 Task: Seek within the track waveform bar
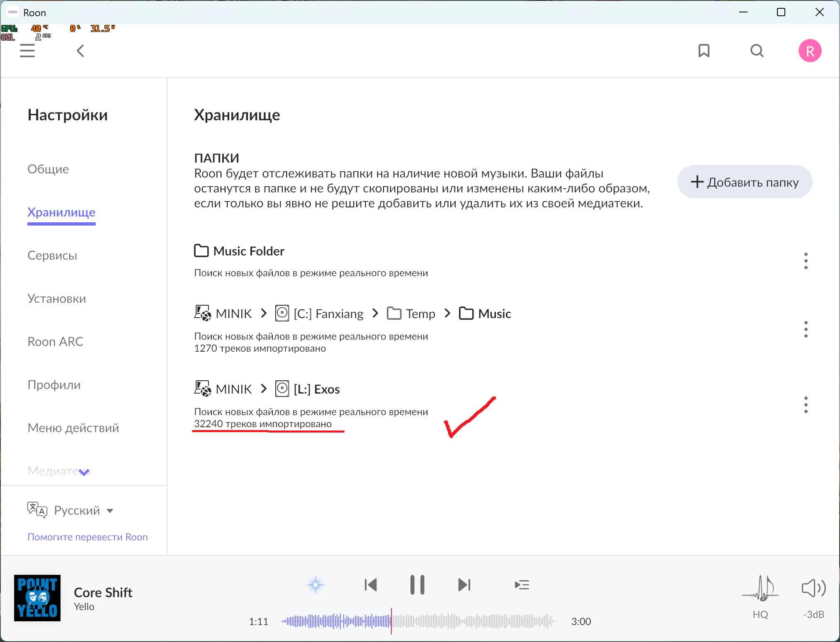coord(456,621)
